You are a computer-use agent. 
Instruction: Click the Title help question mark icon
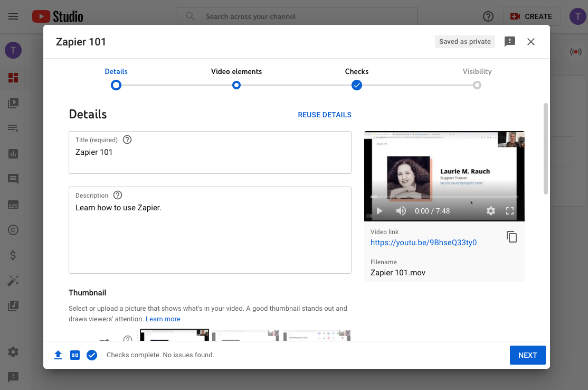[x=127, y=140]
